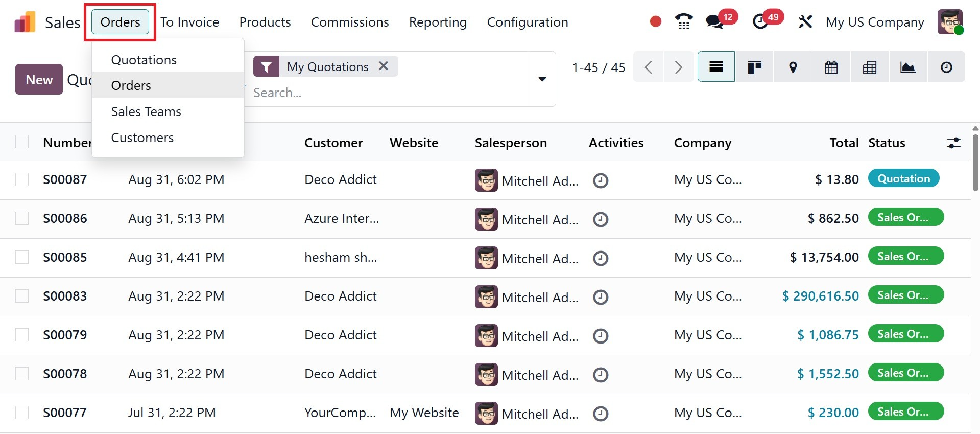Select Customers in the Orders menu
Viewport: 980px width, 434px height.
click(x=142, y=138)
